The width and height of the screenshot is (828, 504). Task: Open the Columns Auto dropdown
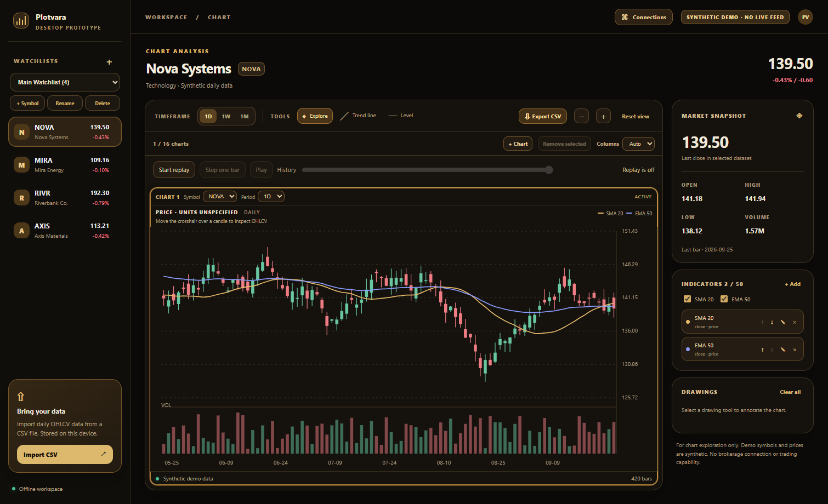coord(638,144)
